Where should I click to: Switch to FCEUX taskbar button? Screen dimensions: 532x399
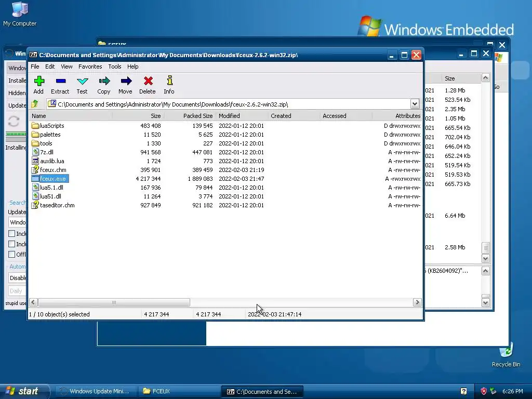click(179, 391)
